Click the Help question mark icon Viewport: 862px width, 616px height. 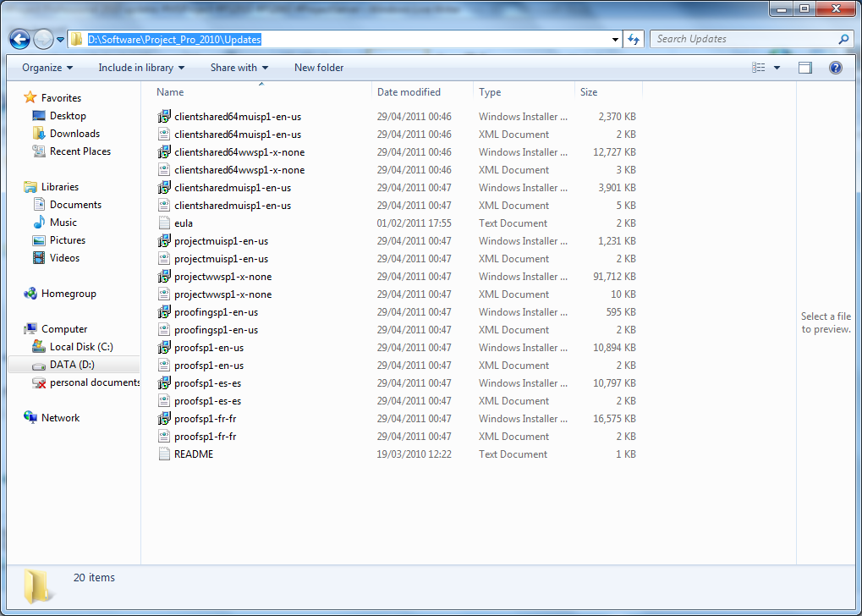point(835,68)
